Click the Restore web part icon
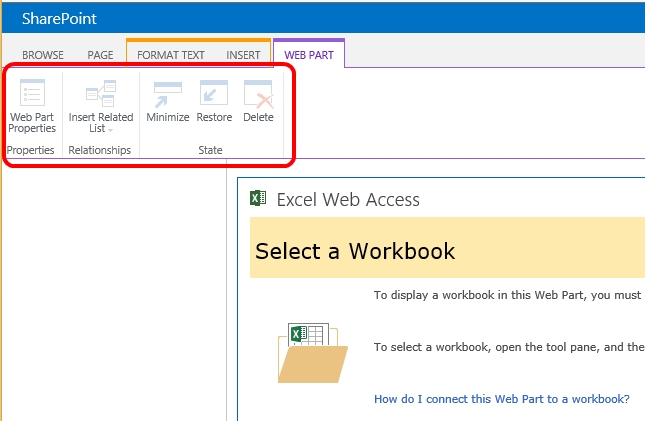The image size is (645, 421). click(x=214, y=93)
